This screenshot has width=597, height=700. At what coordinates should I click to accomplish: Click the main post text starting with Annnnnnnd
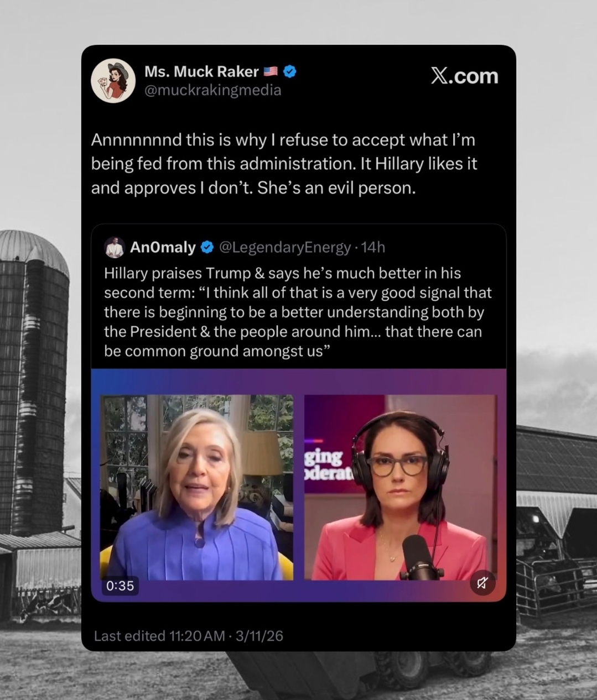click(x=284, y=164)
